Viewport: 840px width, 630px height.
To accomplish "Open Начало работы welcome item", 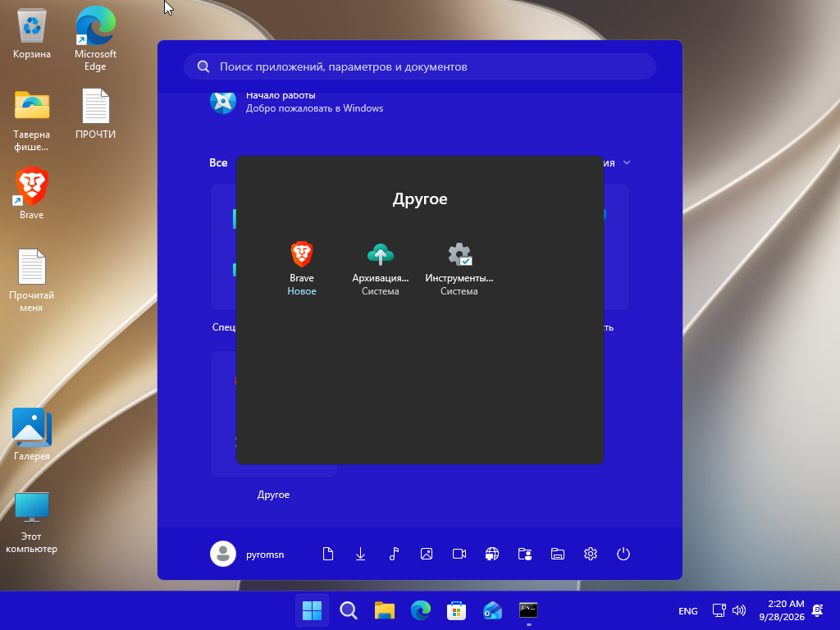I will [x=296, y=102].
